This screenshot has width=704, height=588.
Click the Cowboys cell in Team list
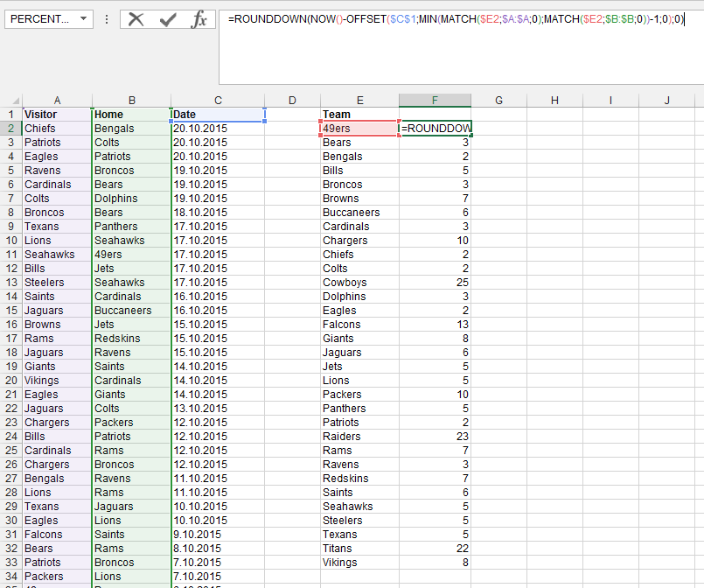pyautogui.click(x=359, y=283)
